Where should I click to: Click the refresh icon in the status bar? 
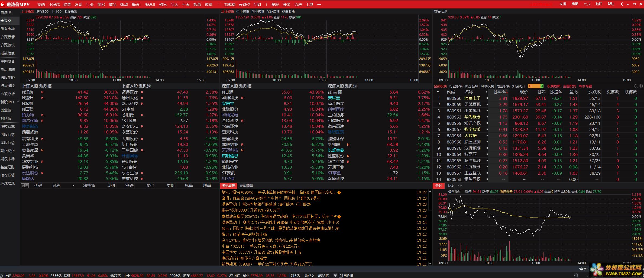[576, 275]
